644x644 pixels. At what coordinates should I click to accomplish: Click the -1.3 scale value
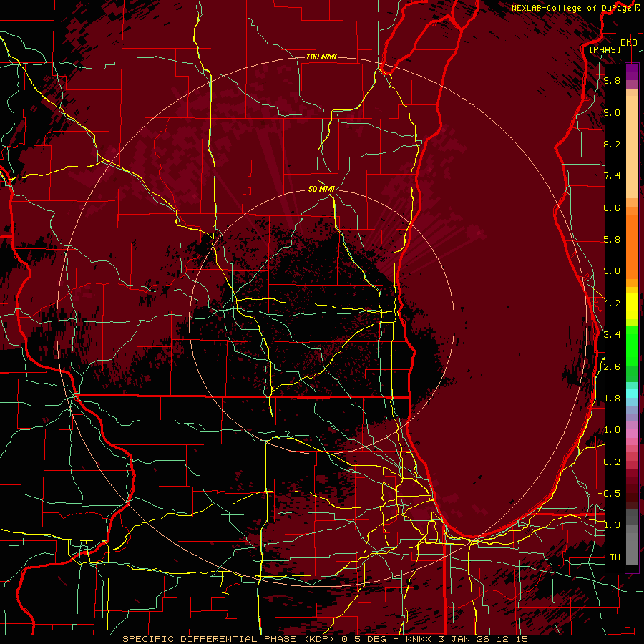(x=609, y=525)
